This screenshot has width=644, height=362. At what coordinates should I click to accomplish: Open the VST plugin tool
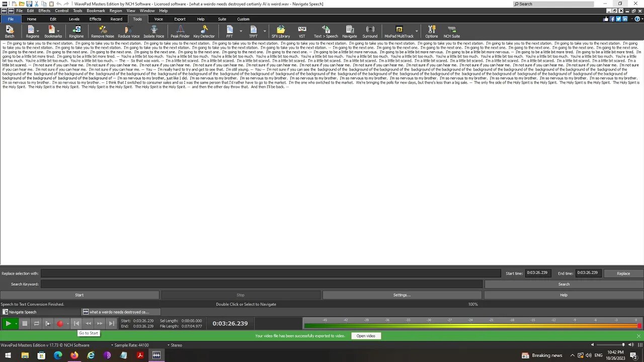point(302,32)
